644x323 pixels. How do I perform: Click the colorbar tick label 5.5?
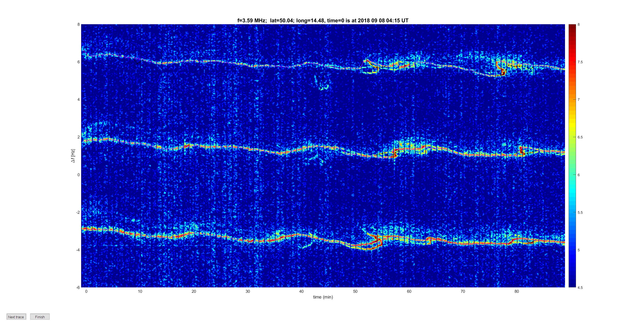pos(580,212)
